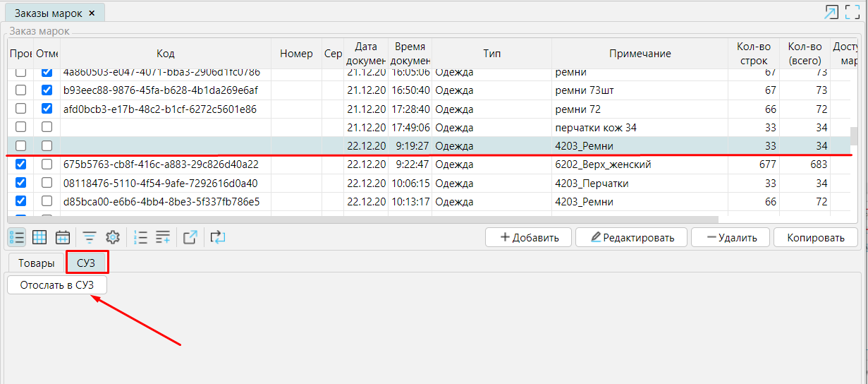Viewport: 868px width, 384px height.
Task: Switch to table grid view icon
Action: click(39, 237)
